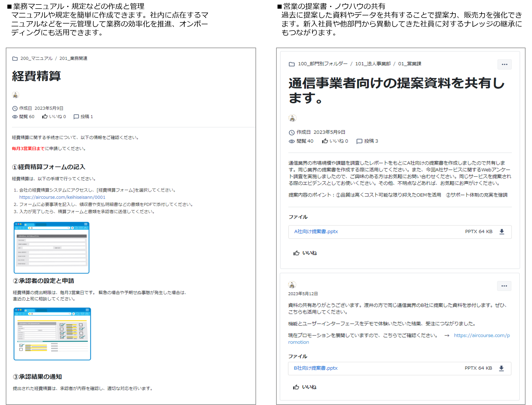Click the folder icon beside 100_部門別フォルダー

[x=292, y=64]
